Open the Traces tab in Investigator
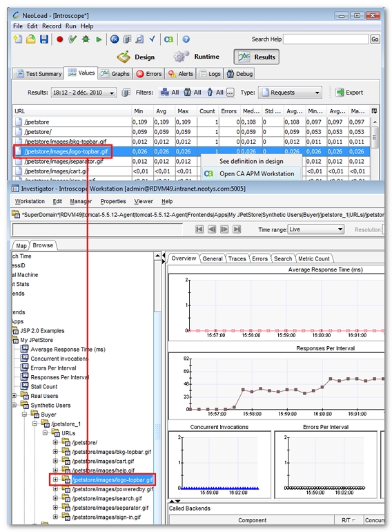This screenshot has height=532, width=392. [x=237, y=258]
